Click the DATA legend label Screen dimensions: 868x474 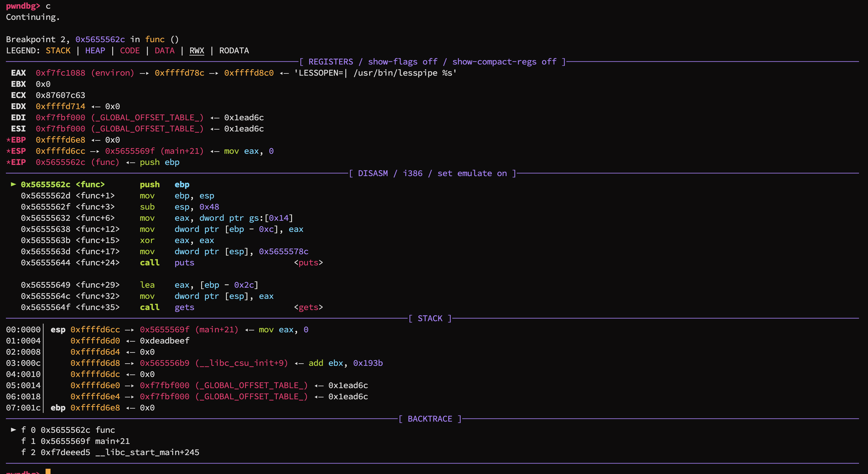point(164,51)
